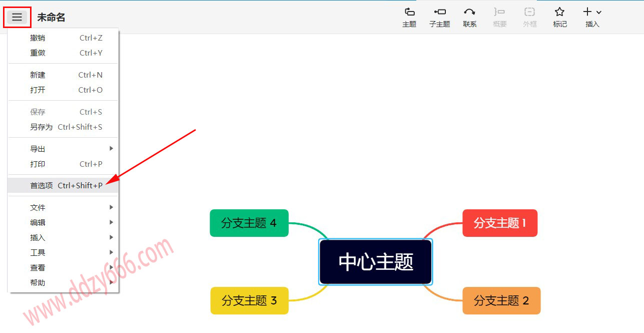Image resolution: width=644 pixels, height=333 pixels.
Task: Insert a relationship with 联系 icon
Action: click(469, 17)
